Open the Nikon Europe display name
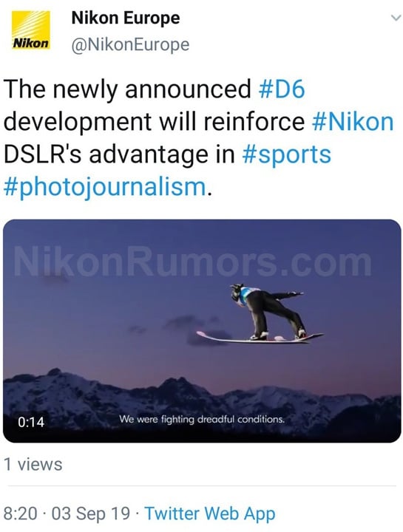Image resolution: width=403 pixels, height=532 pixels. pyautogui.click(x=126, y=18)
